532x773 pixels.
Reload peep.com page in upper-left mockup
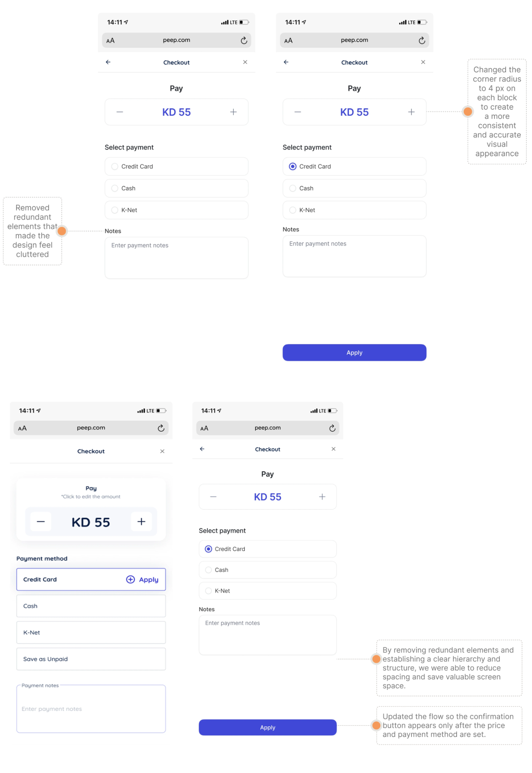click(x=244, y=40)
